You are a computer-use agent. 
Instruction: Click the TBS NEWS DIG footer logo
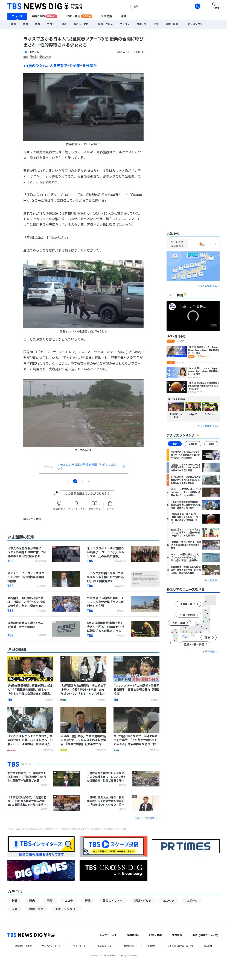tap(31, 935)
